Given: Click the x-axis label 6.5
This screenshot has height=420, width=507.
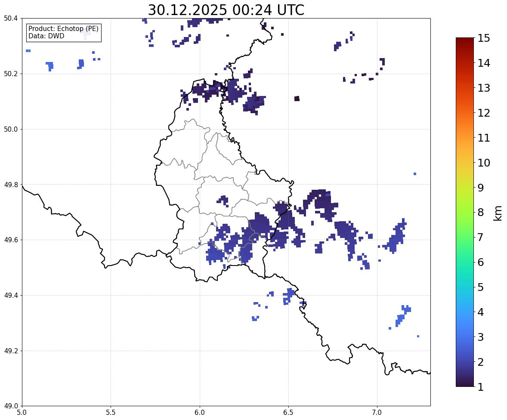Looking at the screenshot, I should (x=288, y=413).
